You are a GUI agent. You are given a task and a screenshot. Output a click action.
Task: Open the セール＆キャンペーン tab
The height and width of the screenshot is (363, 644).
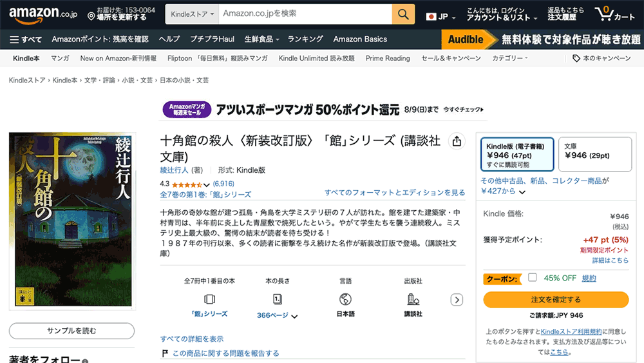pyautogui.click(x=451, y=59)
